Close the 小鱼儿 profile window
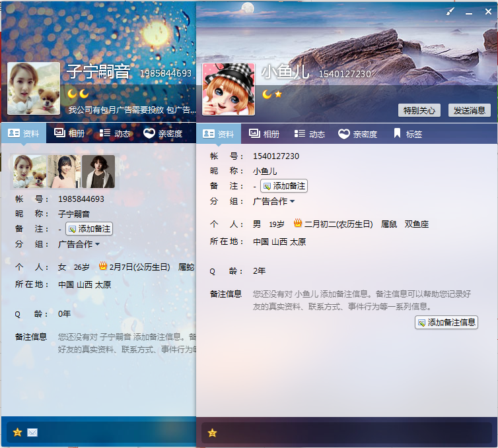This screenshot has height=448, width=498. click(x=488, y=12)
